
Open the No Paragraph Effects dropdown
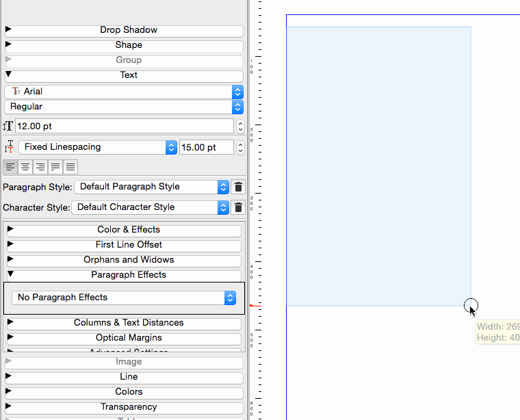click(124, 298)
